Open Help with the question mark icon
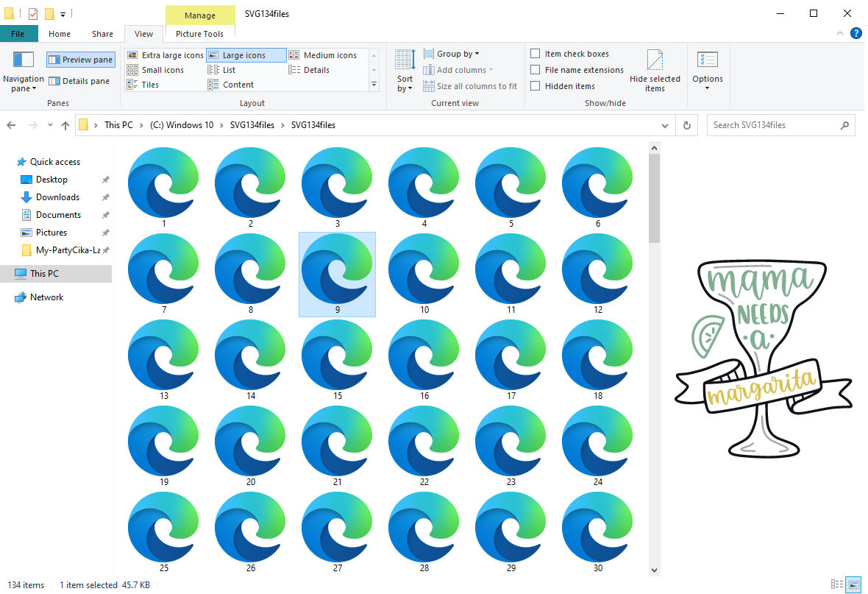 [x=855, y=34]
